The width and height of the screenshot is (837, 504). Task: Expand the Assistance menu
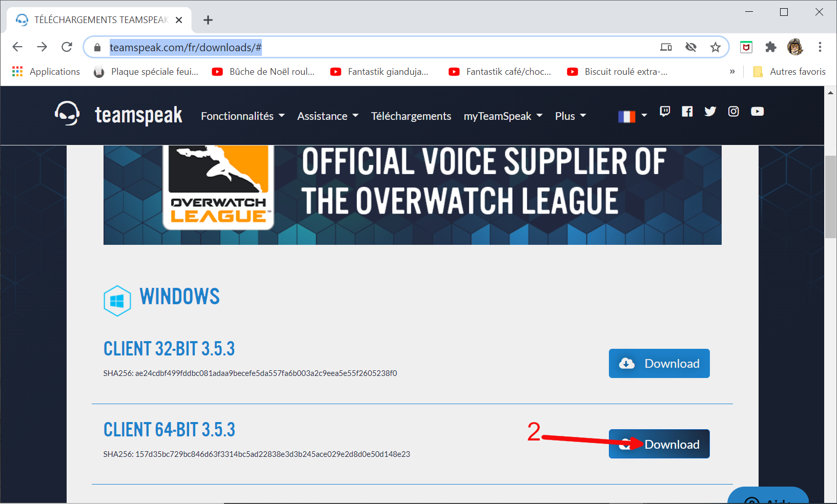pos(328,116)
